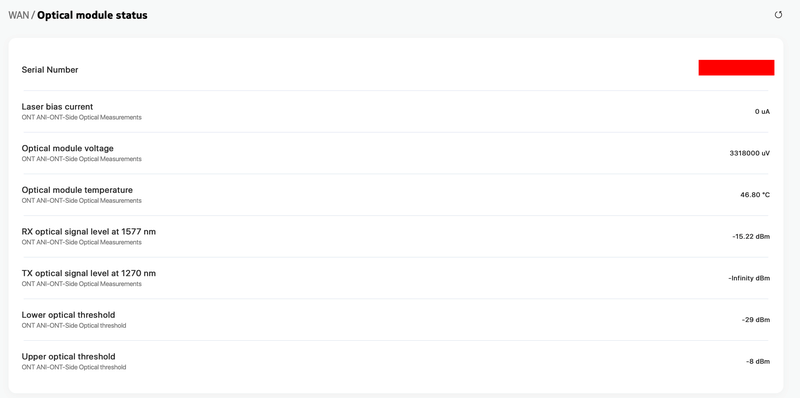Select the Upper optical threshold label
The height and width of the screenshot is (398, 800).
68,357
